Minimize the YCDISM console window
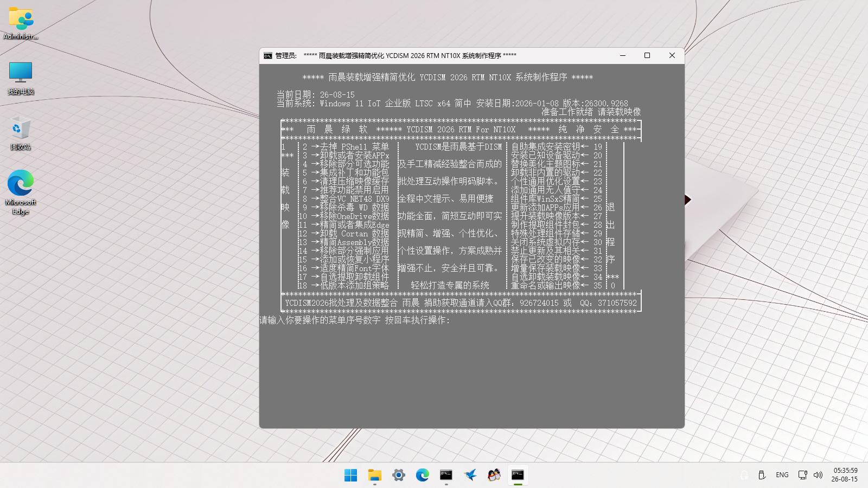 (623, 55)
